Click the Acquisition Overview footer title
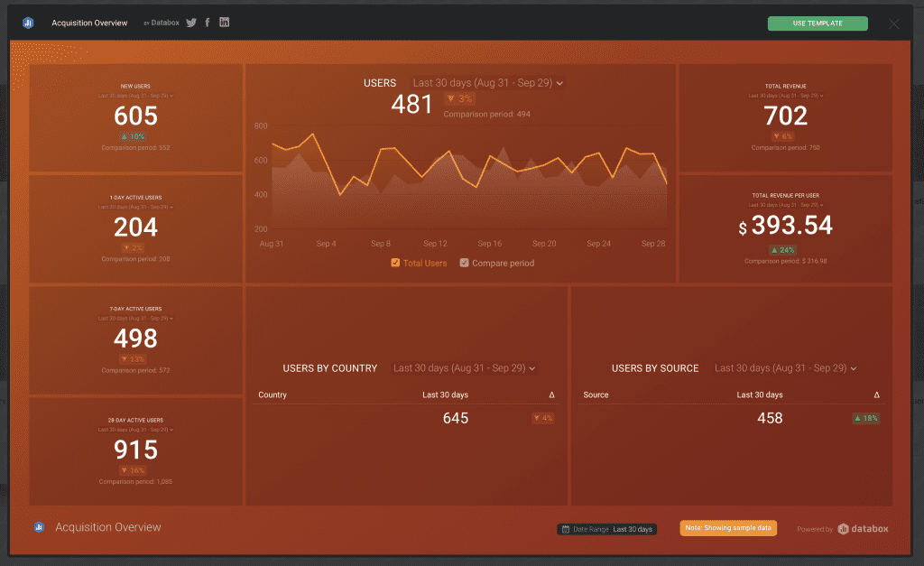This screenshot has width=924, height=566. tap(108, 527)
